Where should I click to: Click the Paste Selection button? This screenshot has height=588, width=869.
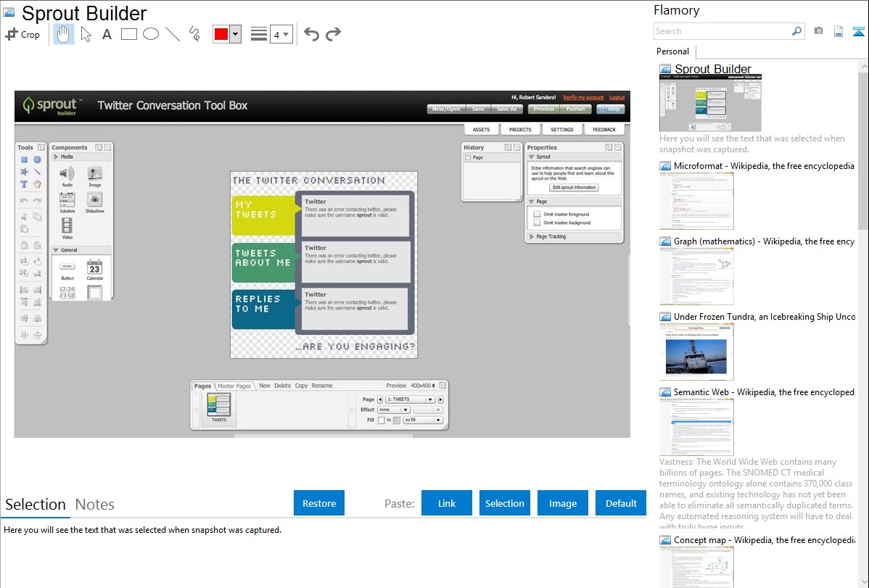click(x=504, y=503)
